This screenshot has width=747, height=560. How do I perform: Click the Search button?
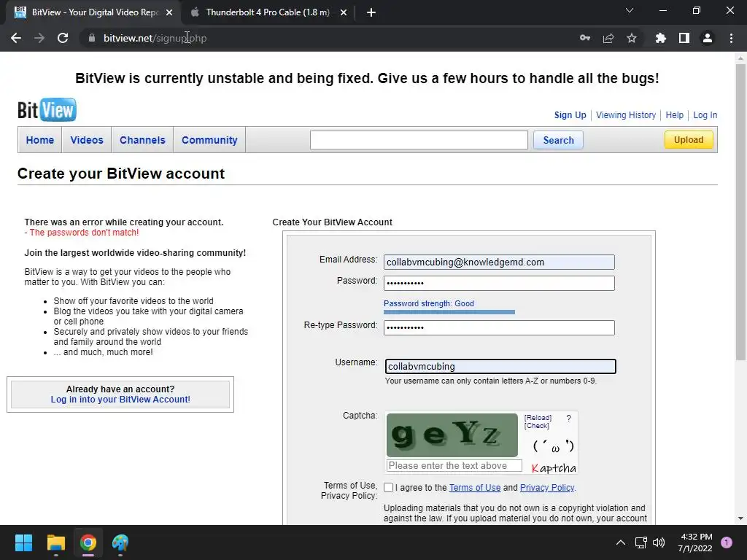[x=558, y=140]
